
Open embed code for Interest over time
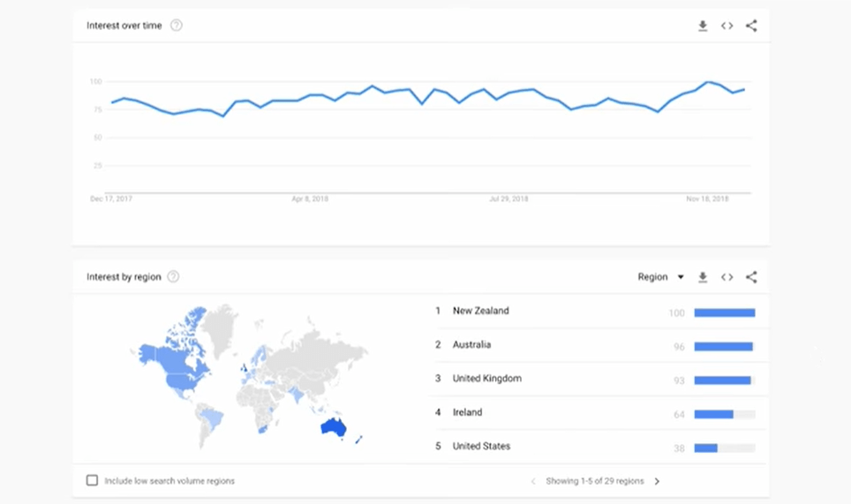click(727, 26)
